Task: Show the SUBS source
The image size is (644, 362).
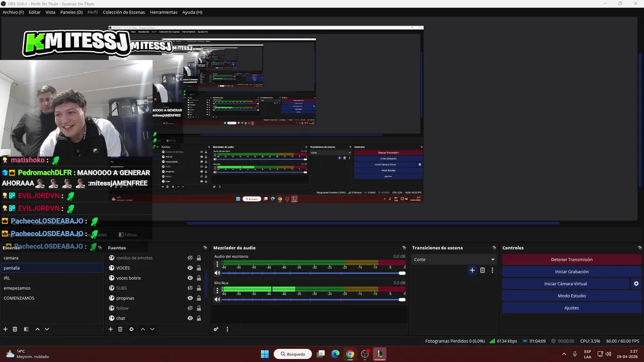Action: (x=190, y=288)
